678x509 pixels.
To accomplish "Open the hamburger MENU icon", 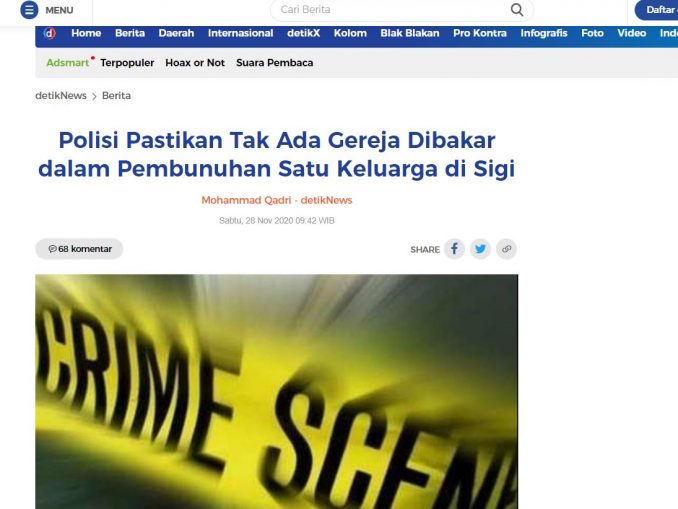I will 29,10.
